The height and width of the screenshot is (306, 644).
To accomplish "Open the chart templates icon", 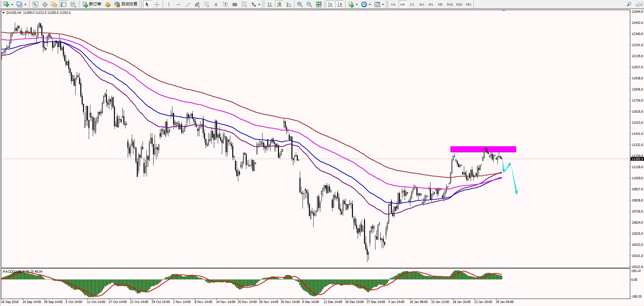I will pyautogui.click(x=377, y=4).
